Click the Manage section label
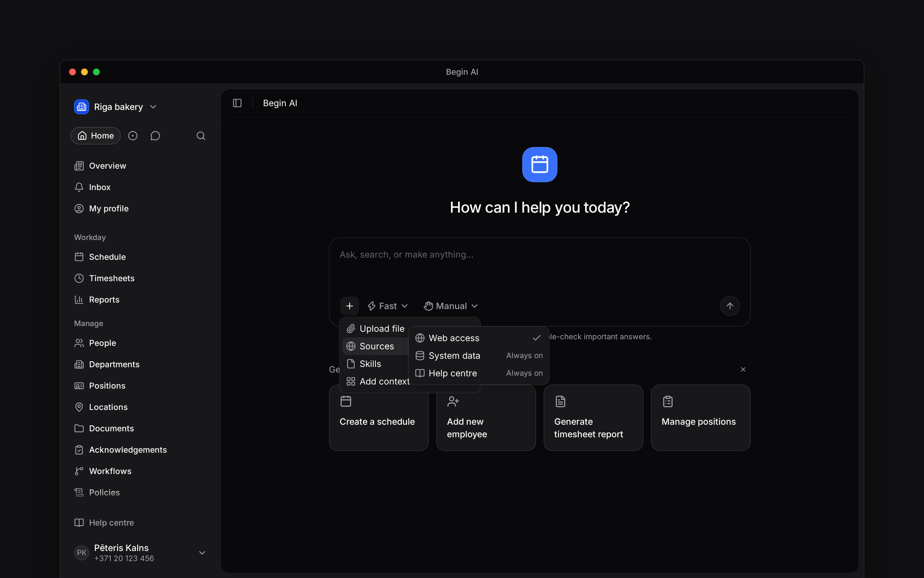The height and width of the screenshot is (578, 924). 89,324
